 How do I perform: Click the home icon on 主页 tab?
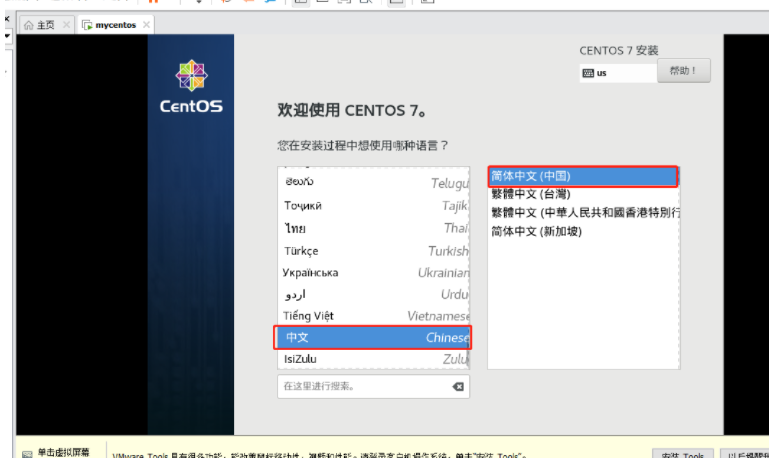29,25
